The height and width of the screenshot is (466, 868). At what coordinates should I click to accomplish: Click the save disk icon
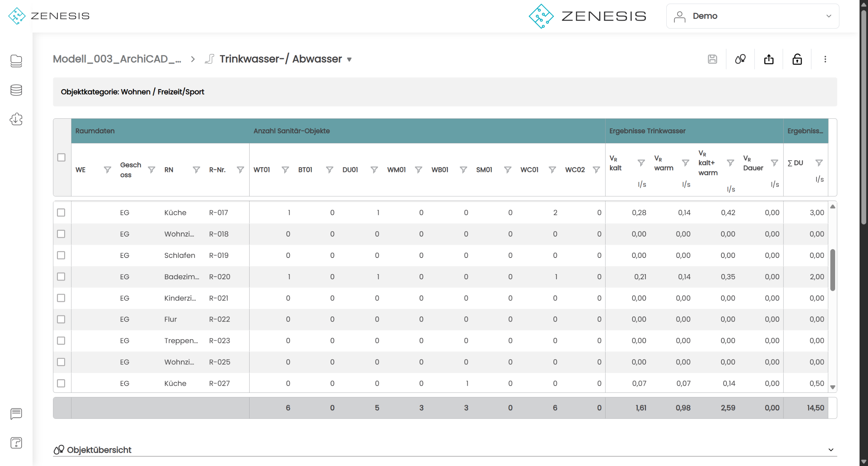[712, 59]
